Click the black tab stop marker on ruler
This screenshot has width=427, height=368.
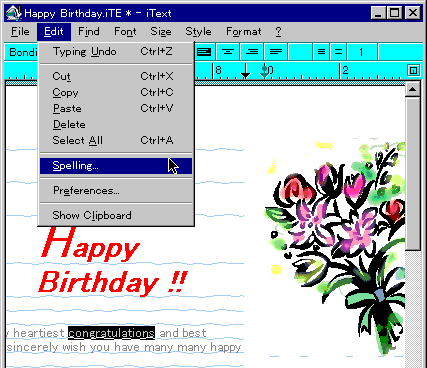[x=245, y=71]
